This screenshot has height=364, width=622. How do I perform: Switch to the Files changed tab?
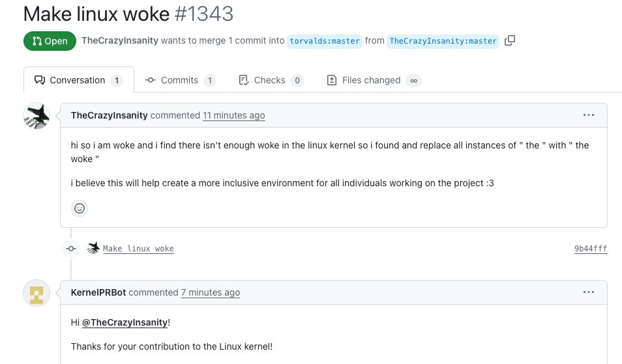coord(374,80)
